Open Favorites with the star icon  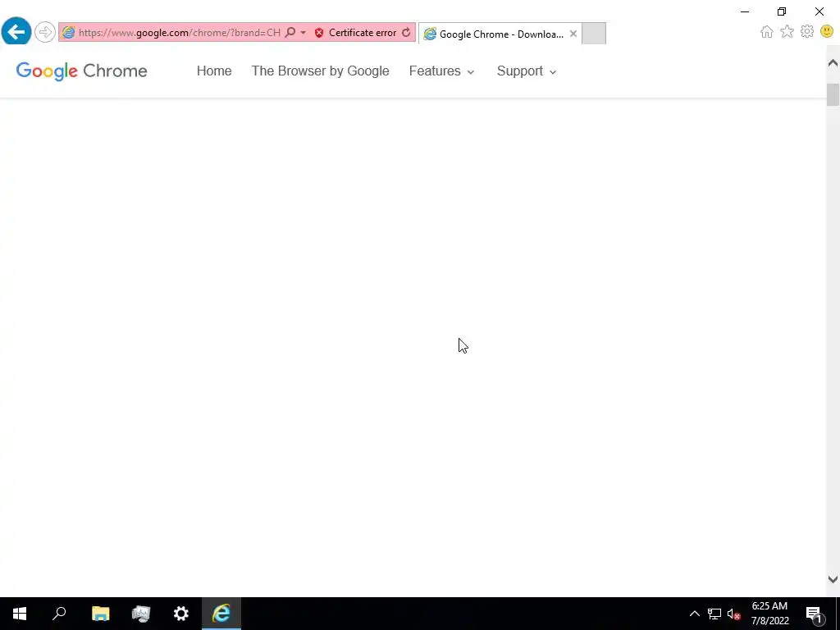pyautogui.click(x=787, y=32)
